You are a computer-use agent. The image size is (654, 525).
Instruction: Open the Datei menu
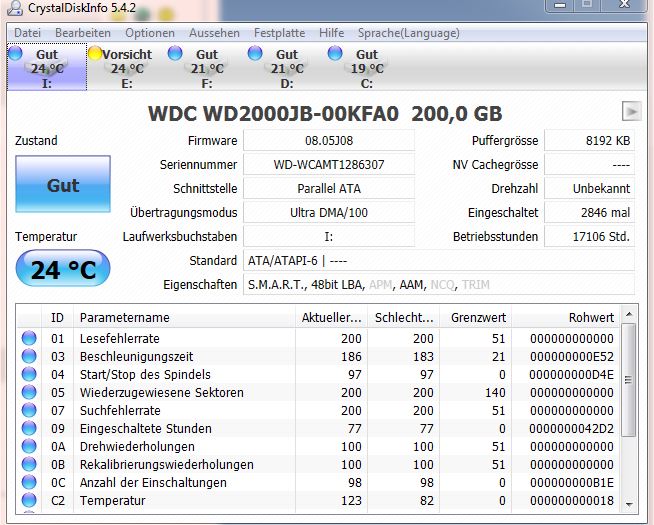pyautogui.click(x=28, y=33)
